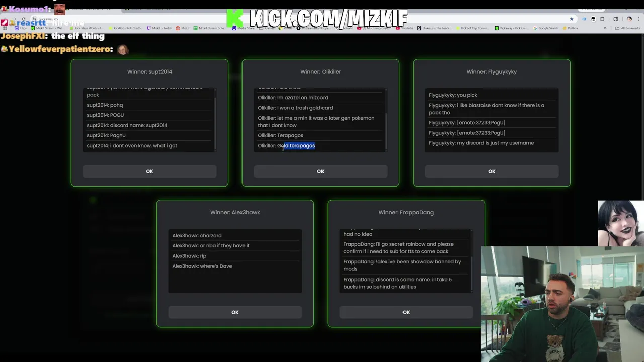
Task: Open the Media Share bookmark
Action: coord(244,28)
